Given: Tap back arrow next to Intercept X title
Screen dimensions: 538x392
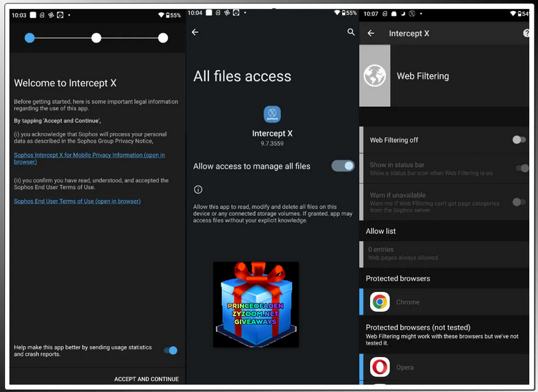Looking at the screenshot, I should (x=371, y=34).
